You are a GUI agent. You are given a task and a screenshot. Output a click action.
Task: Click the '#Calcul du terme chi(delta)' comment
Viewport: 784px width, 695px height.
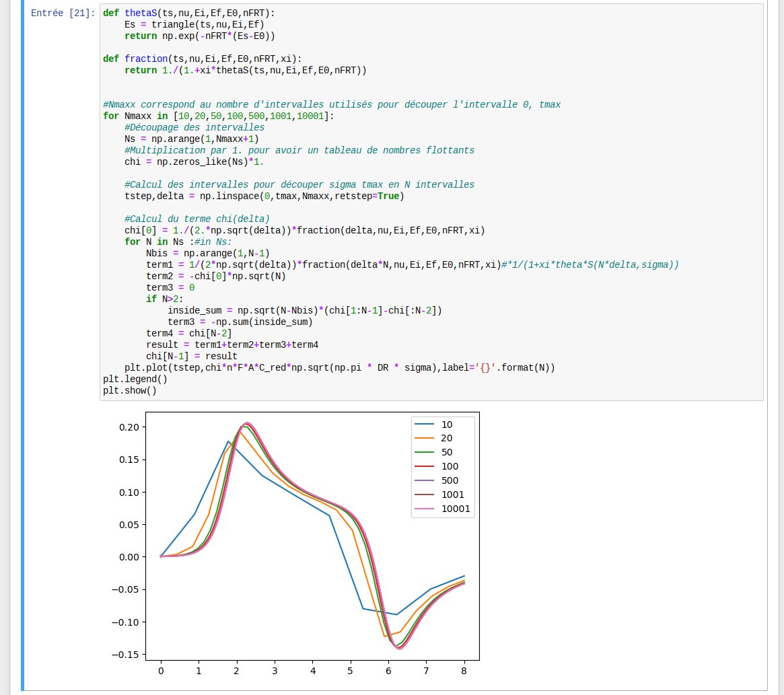click(x=197, y=219)
